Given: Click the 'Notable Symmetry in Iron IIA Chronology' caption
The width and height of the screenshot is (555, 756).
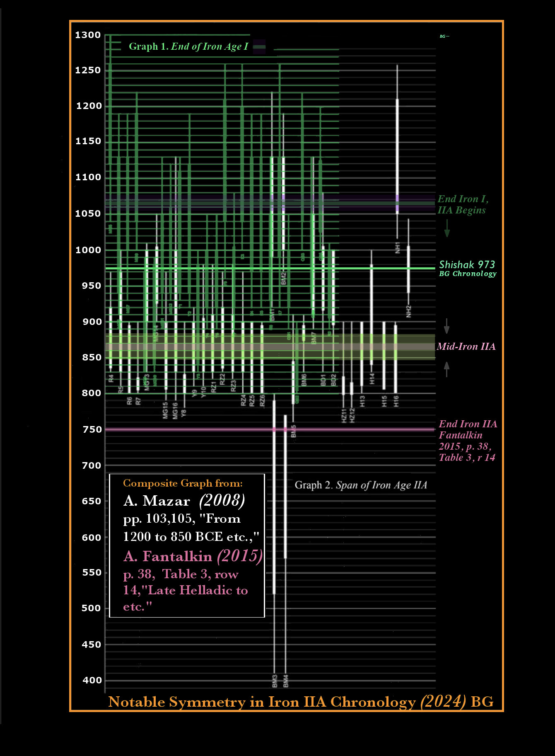Looking at the screenshot, I should click(262, 702).
